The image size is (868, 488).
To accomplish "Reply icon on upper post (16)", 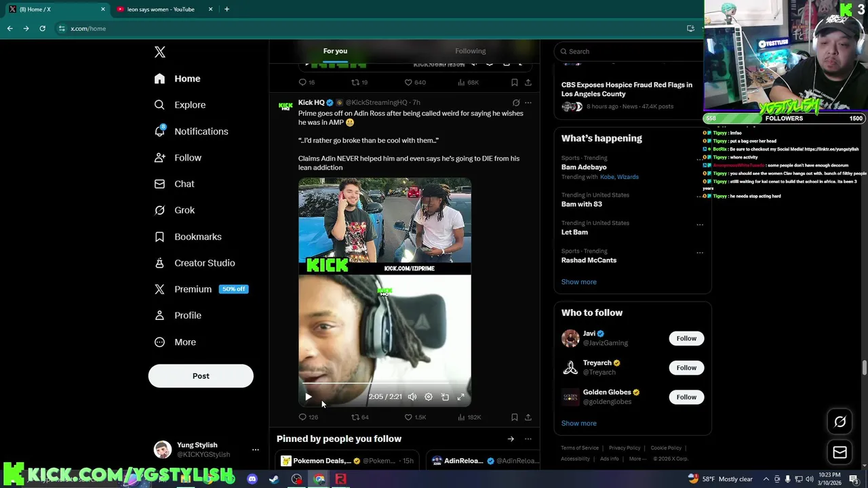I will pos(307,83).
